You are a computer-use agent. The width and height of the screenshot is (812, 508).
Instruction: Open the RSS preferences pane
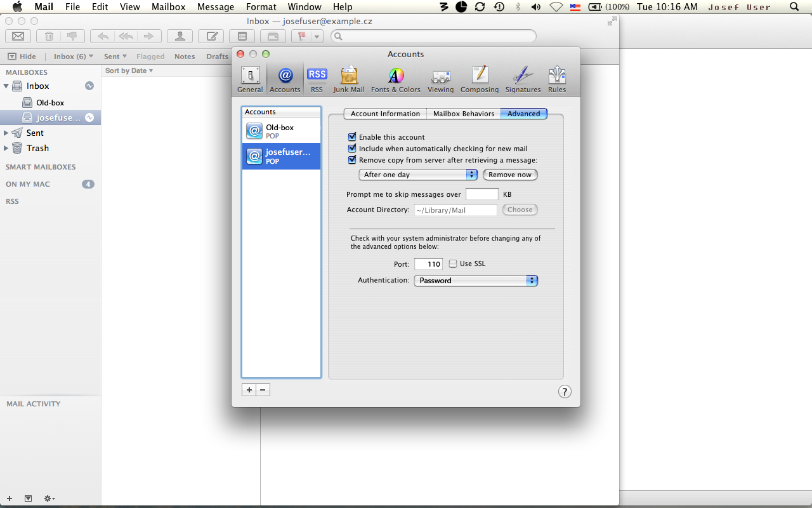(317, 79)
